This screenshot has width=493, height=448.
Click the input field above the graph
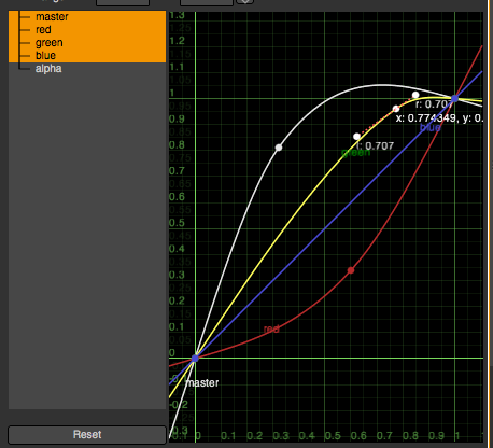coord(206,2)
